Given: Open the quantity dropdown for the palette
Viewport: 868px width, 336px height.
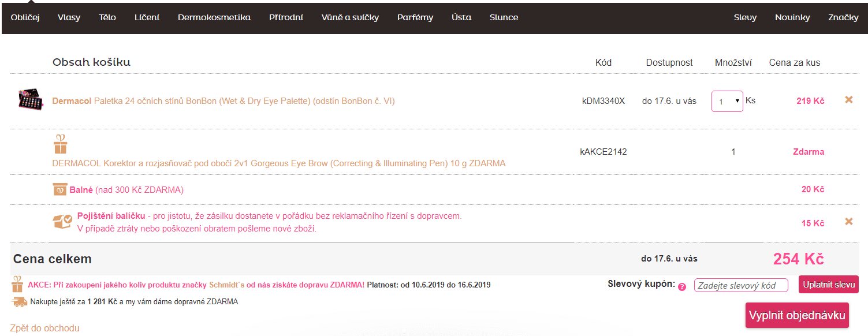Looking at the screenshot, I should pos(727,102).
